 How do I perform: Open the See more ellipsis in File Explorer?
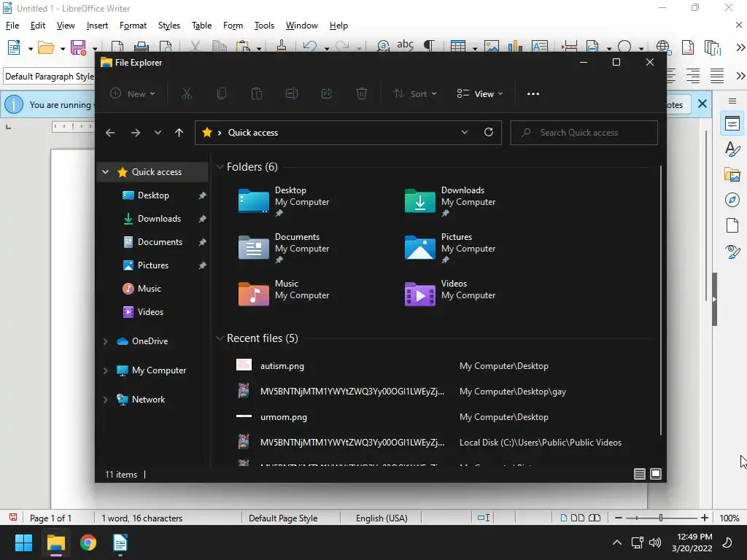[533, 94]
